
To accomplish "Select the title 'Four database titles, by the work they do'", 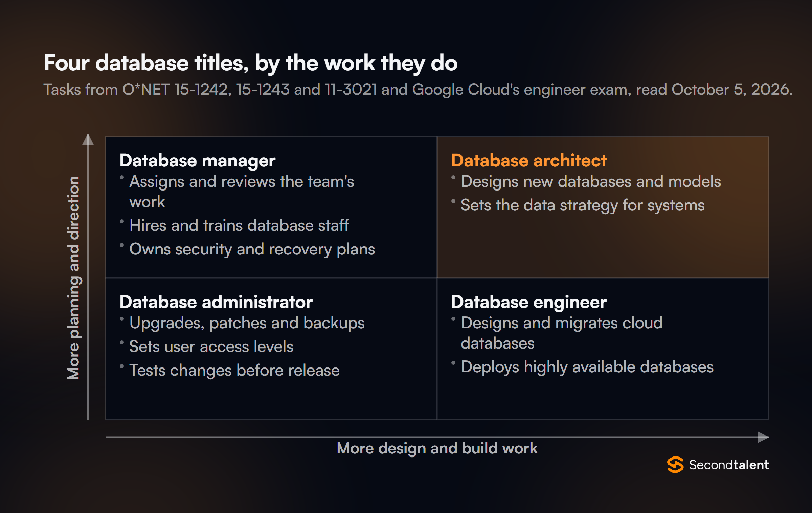I will (x=251, y=63).
